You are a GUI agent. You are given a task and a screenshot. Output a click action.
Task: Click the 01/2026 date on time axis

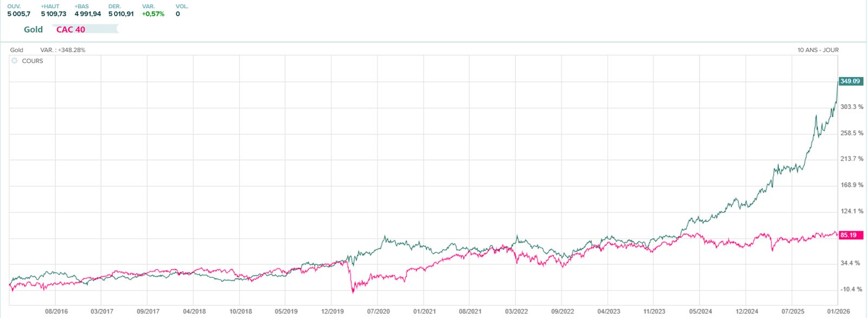[838, 311]
